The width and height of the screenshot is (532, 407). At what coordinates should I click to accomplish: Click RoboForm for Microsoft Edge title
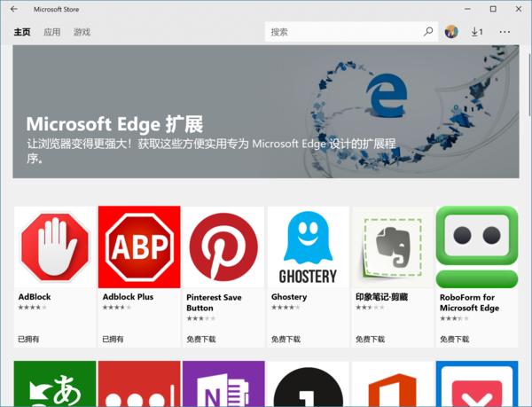[x=470, y=302]
